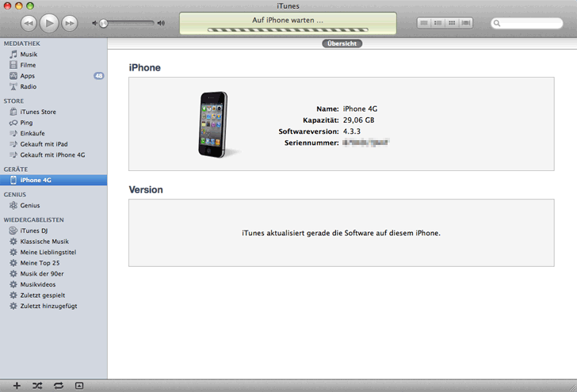Click the capacity value 29,06 GB
Screen dimensions: 577x392
(x=358, y=120)
